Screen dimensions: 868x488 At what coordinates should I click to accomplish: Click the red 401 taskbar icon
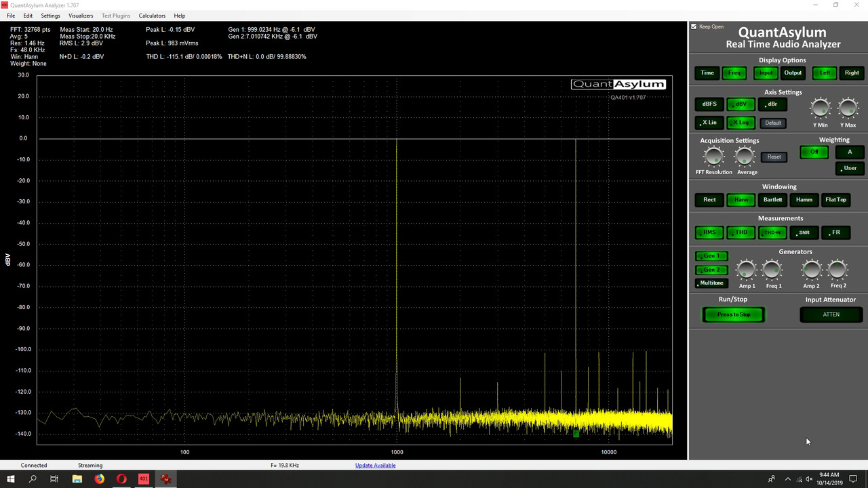(x=143, y=479)
